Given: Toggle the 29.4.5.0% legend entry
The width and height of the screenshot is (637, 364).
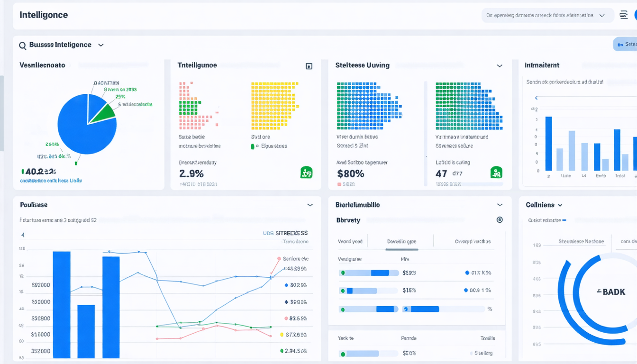Looking at the screenshot, I should (293, 351).
